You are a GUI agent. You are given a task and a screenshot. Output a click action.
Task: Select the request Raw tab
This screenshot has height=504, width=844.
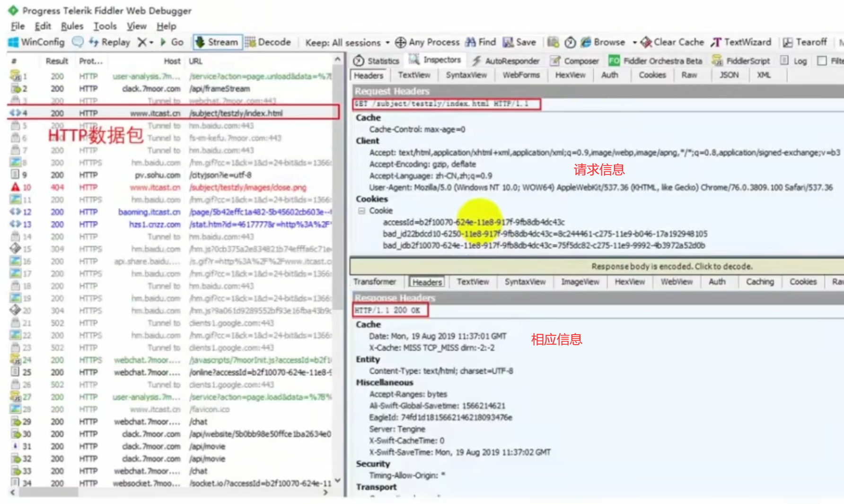pos(689,75)
